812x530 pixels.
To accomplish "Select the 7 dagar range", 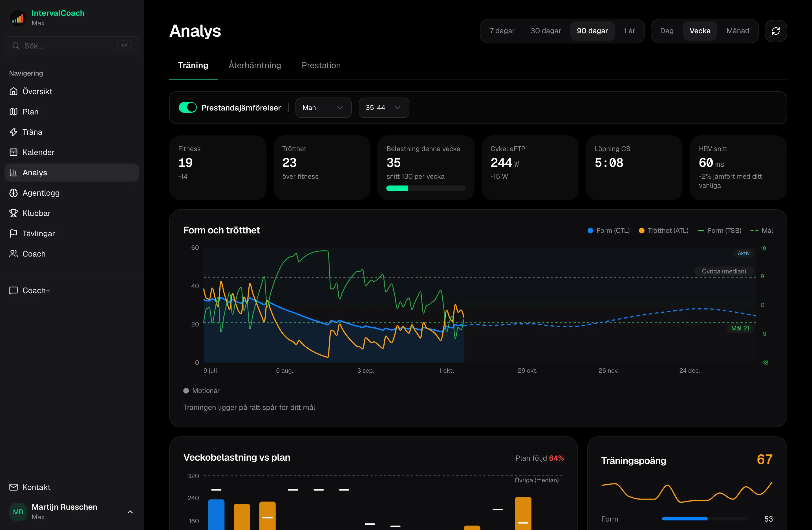I will point(502,31).
